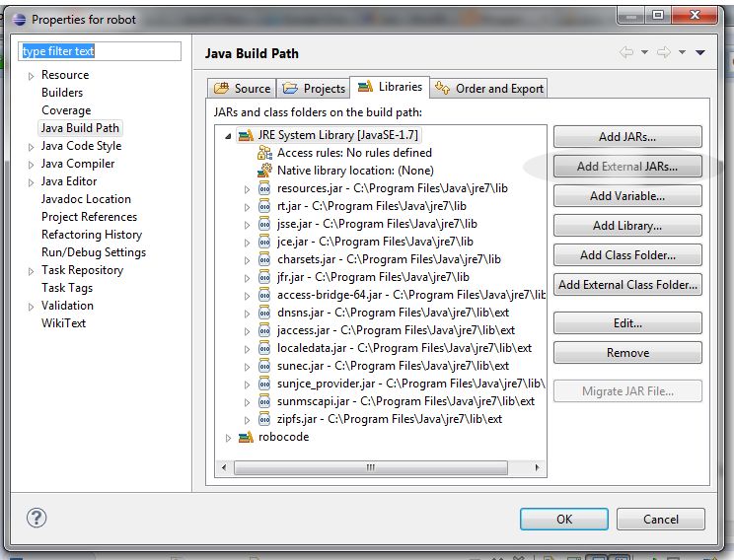This screenshot has height=560, width=734.
Task: Click the jaccess.jar jar icon
Action: pyautogui.click(x=264, y=330)
